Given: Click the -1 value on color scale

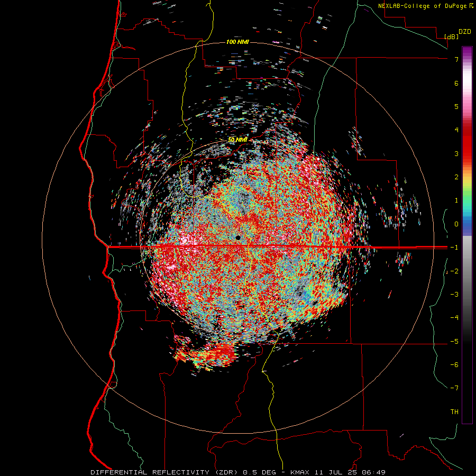Looking at the screenshot, I should (x=454, y=248).
